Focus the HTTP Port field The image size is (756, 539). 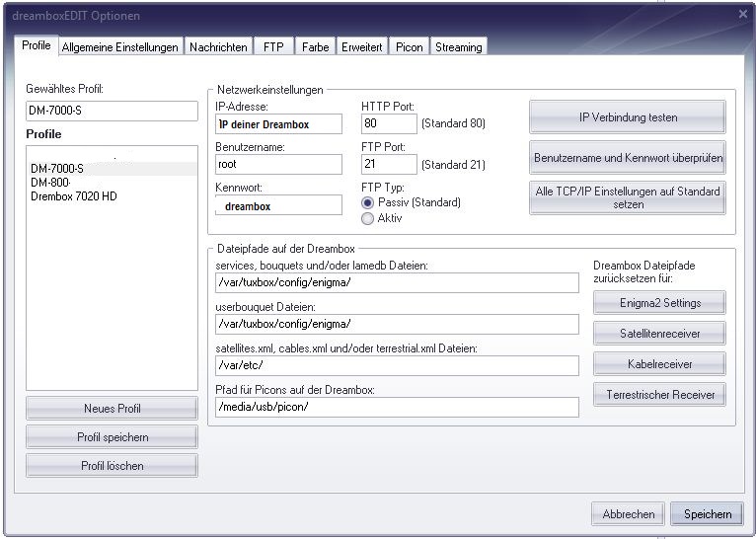(389, 123)
